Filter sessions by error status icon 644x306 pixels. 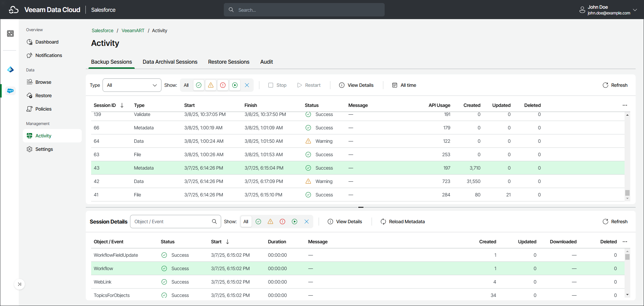point(223,85)
